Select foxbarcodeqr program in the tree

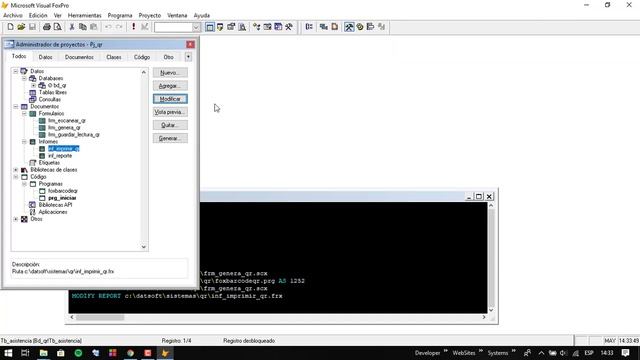click(63, 191)
